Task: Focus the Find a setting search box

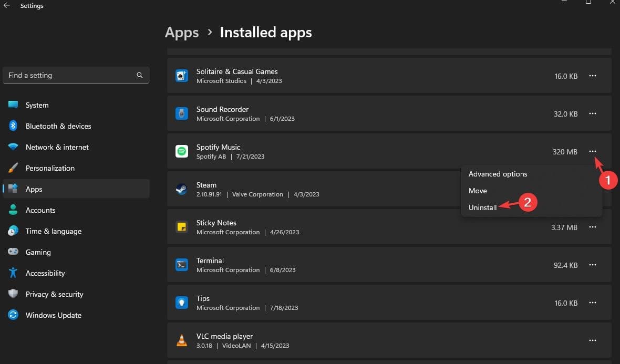Action: coord(76,75)
